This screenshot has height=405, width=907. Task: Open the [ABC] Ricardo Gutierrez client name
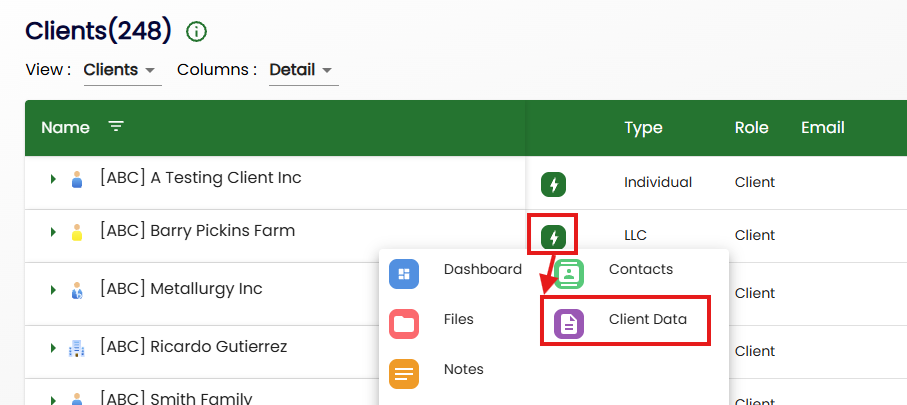(x=193, y=347)
